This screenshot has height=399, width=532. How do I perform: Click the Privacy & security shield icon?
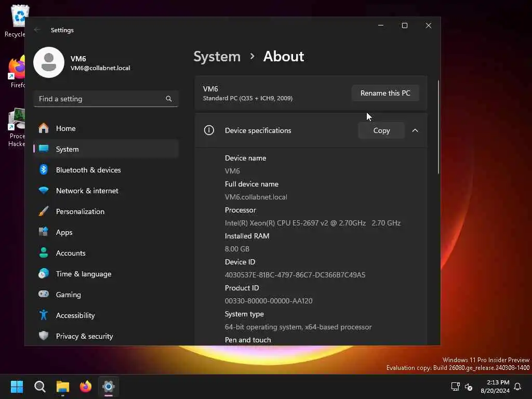[x=44, y=336]
